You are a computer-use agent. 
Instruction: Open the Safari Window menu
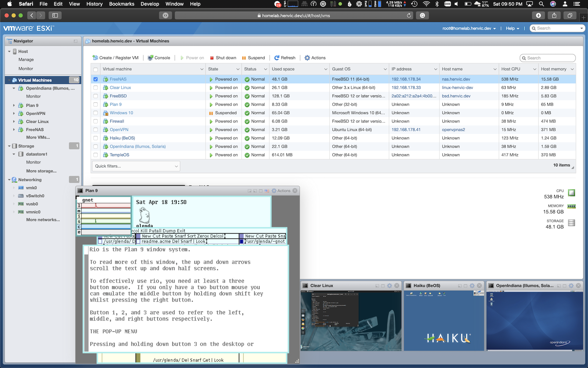(175, 4)
